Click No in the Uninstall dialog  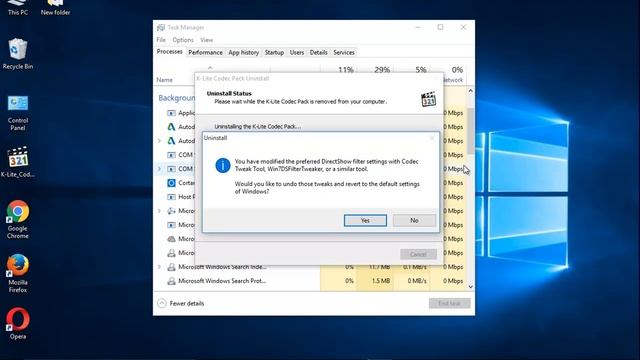(414, 220)
